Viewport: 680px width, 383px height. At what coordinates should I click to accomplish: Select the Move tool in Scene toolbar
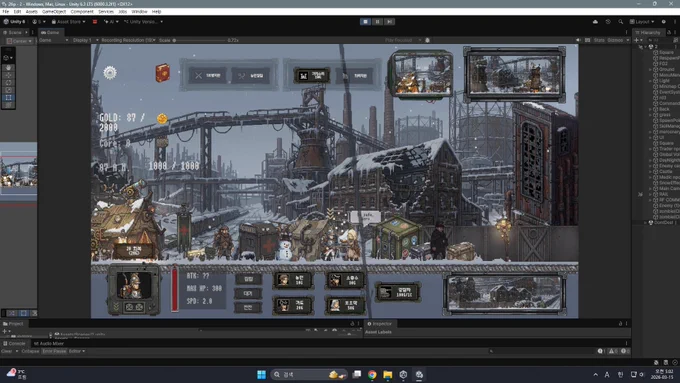point(8,75)
